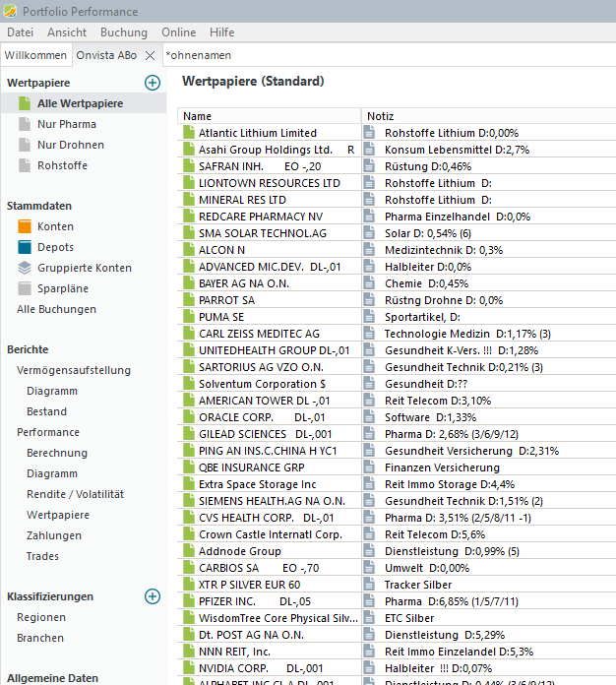Screen dimensions: 616x685
Task: Click the gray Sparpläne icon
Action: 25,288
